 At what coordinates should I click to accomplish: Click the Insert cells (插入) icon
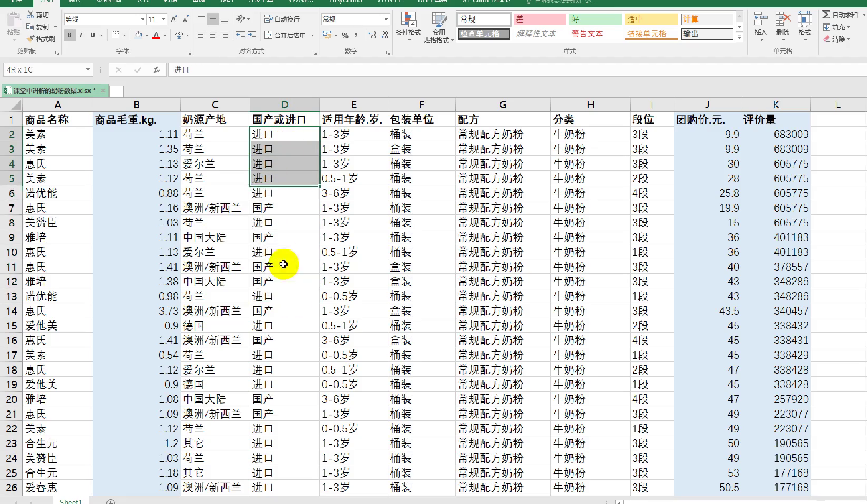point(761,19)
